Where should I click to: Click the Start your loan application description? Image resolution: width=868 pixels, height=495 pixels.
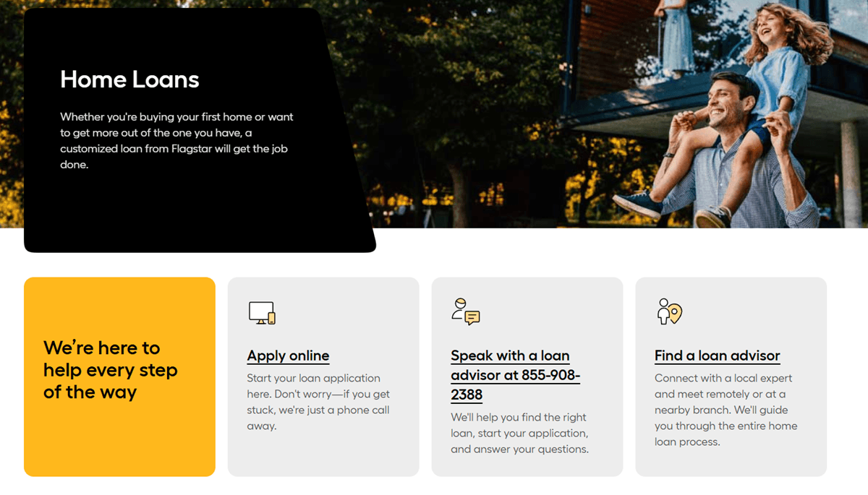coord(318,402)
